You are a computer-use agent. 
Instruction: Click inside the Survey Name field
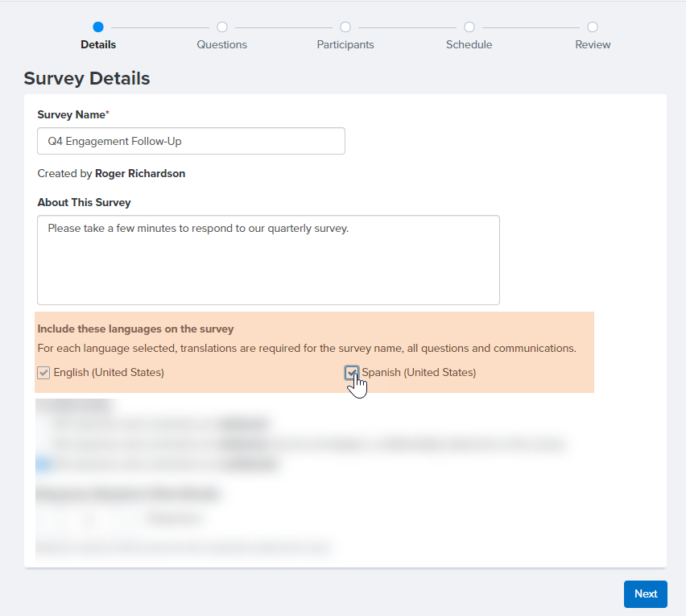[191, 140]
